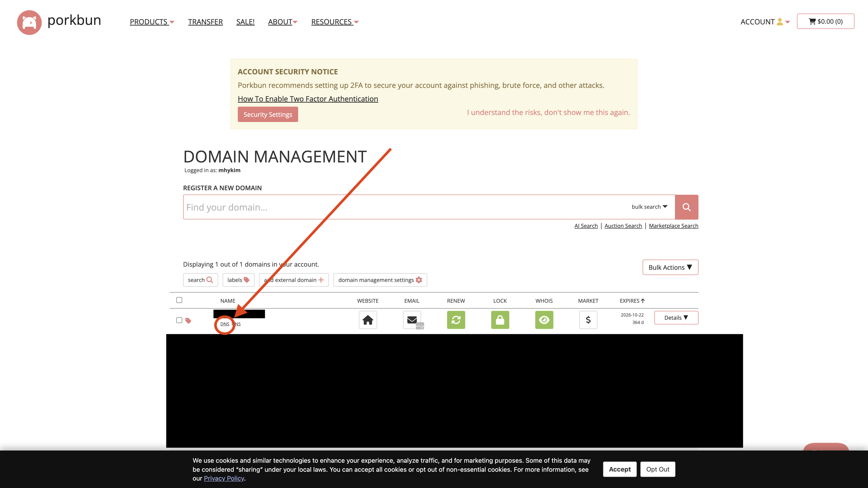
Task: Tick the checkbox for the domain row
Action: pos(179,320)
